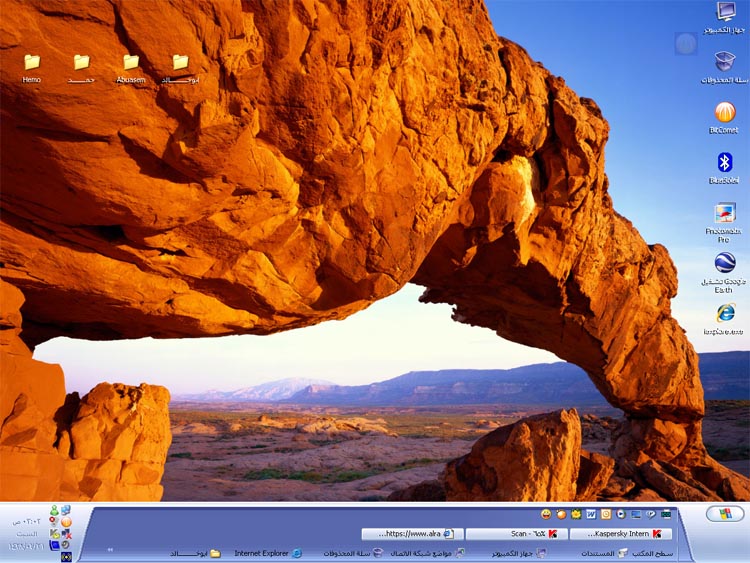Click the system tray clock time
Screen dimensions: 750x563
[x=27, y=521]
